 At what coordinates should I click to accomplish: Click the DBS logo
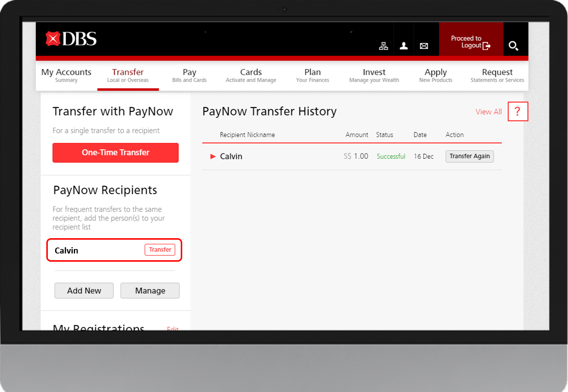(70, 38)
